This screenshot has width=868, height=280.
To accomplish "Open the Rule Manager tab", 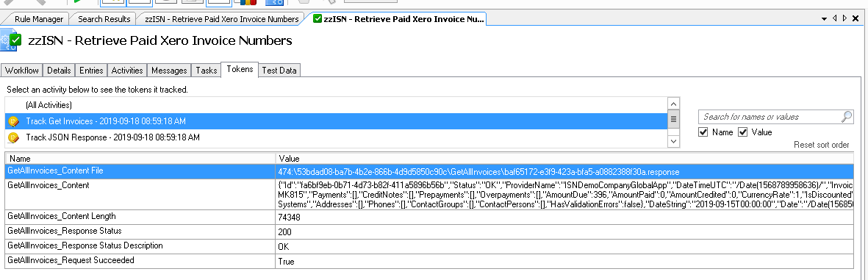I will tap(39, 19).
